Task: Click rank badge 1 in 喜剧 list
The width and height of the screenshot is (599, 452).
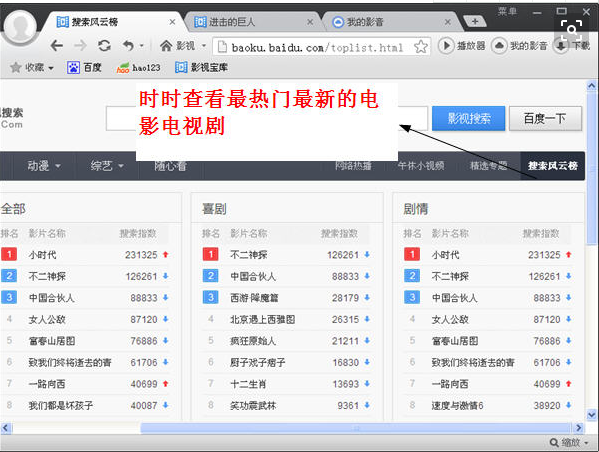Action: tap(210, 254)
